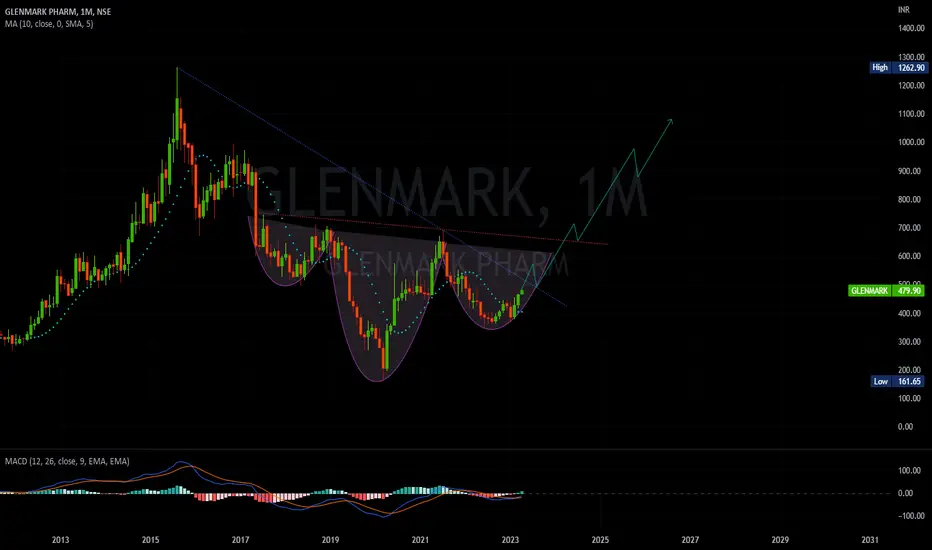Click the 2025 time axis label

600,540
